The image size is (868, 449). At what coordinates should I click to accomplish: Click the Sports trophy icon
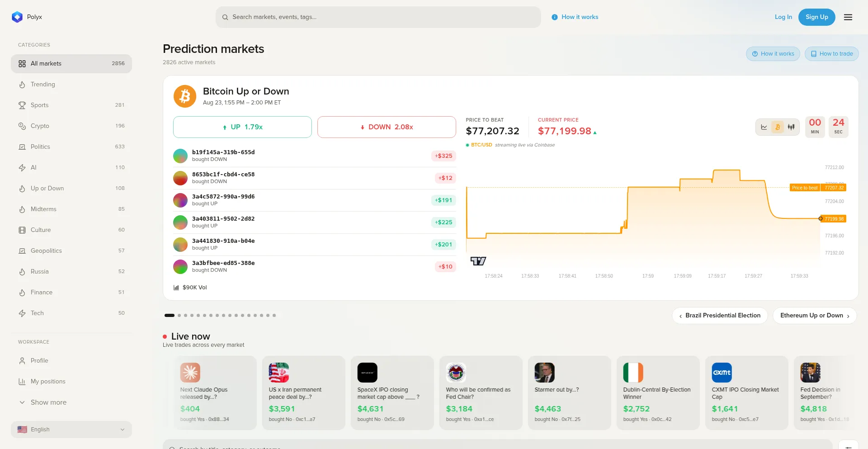[22, 105]
